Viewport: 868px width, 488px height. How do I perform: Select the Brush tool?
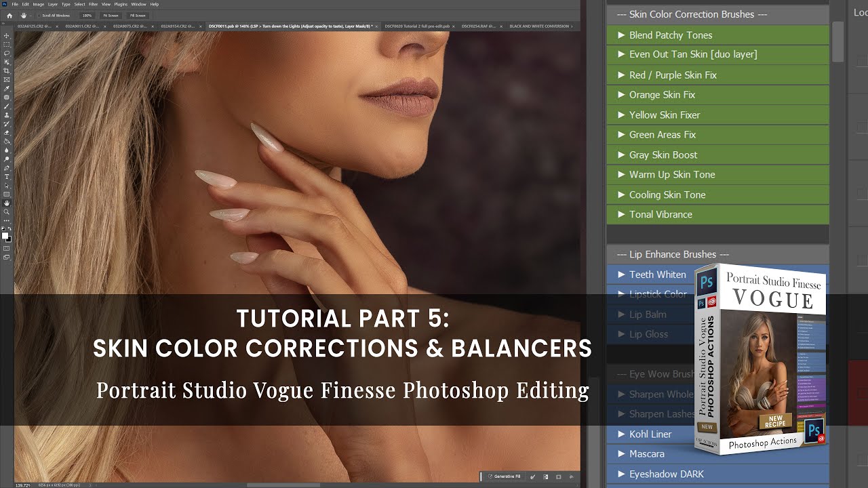(7, 105)
